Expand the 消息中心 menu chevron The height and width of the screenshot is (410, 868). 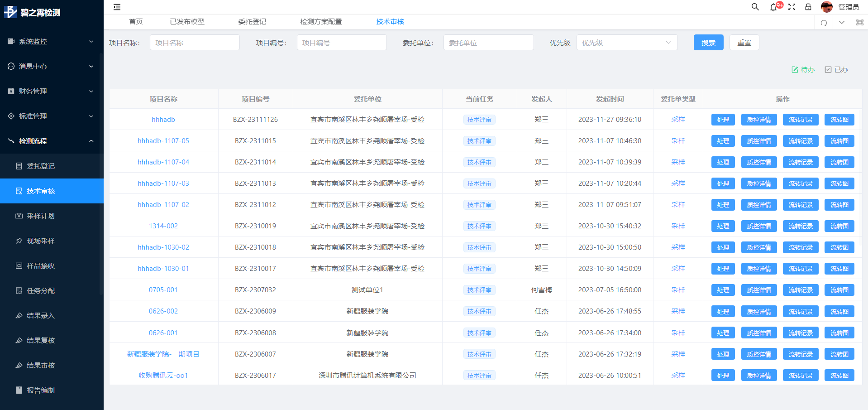[91, 66]
